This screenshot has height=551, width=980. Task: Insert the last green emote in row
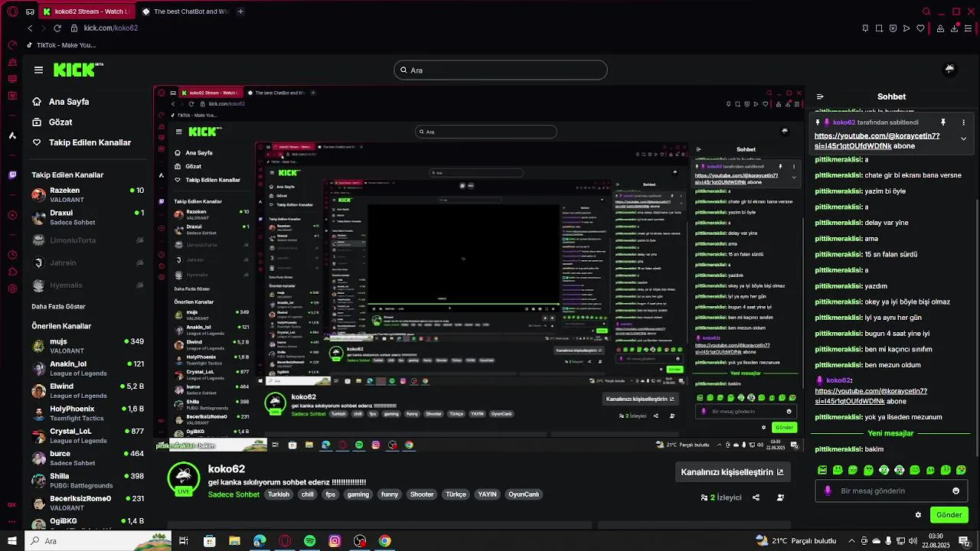[x=962, y=470]
